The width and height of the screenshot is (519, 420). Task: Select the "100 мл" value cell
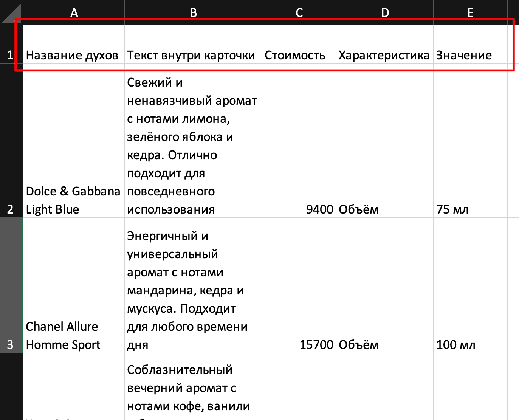click(x=471, y=285)
